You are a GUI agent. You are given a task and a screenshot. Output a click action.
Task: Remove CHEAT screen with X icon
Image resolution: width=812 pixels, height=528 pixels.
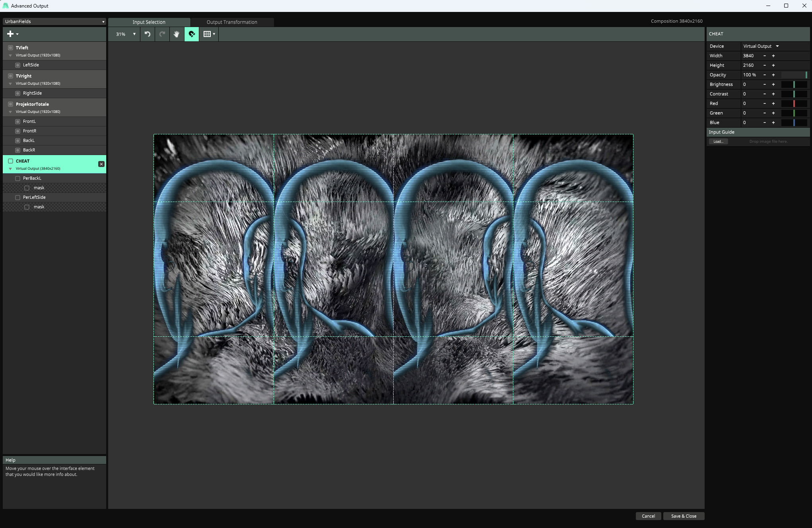pyautogui.click(x=101, y=164)
